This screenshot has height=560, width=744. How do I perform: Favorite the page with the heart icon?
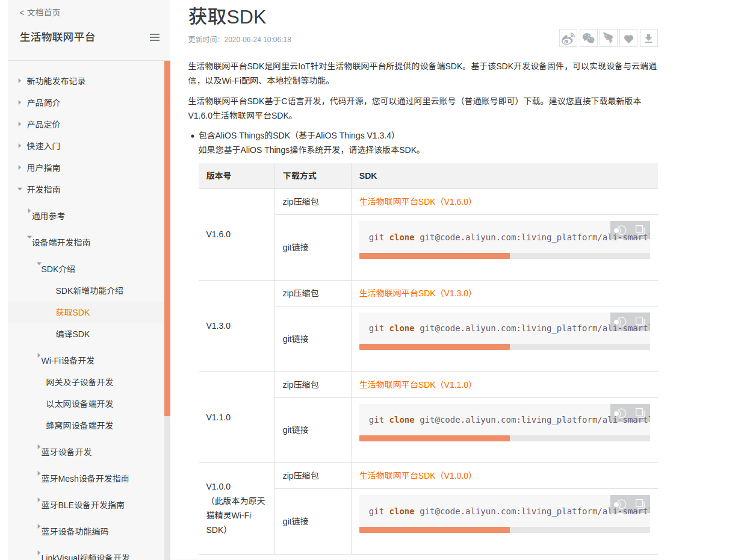point(628,39)
